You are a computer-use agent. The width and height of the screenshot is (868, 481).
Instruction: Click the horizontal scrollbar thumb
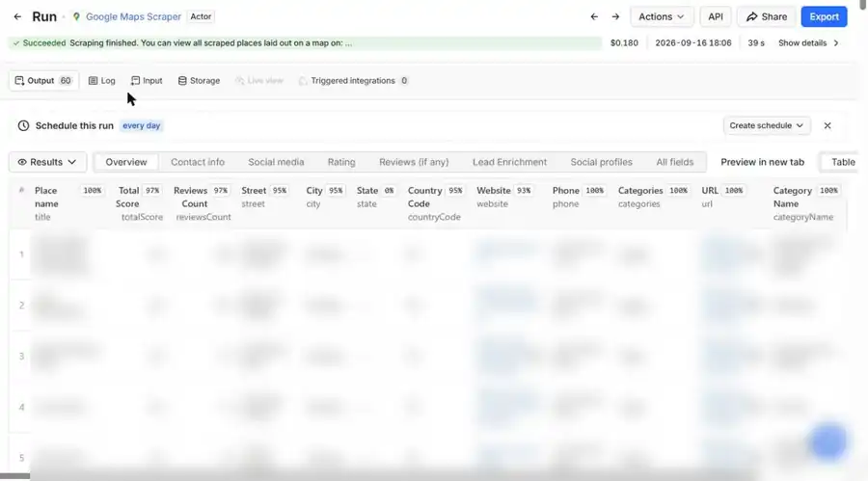tap(14, 476)
